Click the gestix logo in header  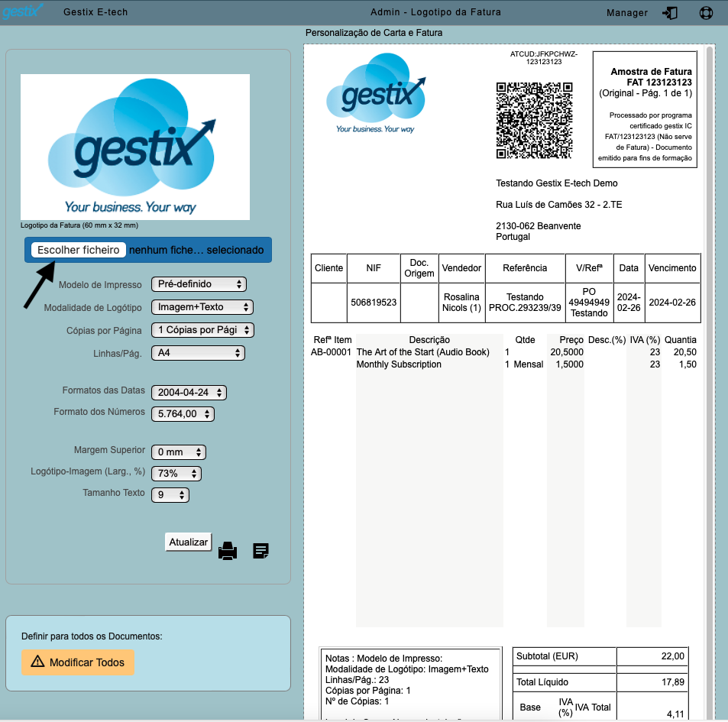pyautogui.click(x=22, y=11)
